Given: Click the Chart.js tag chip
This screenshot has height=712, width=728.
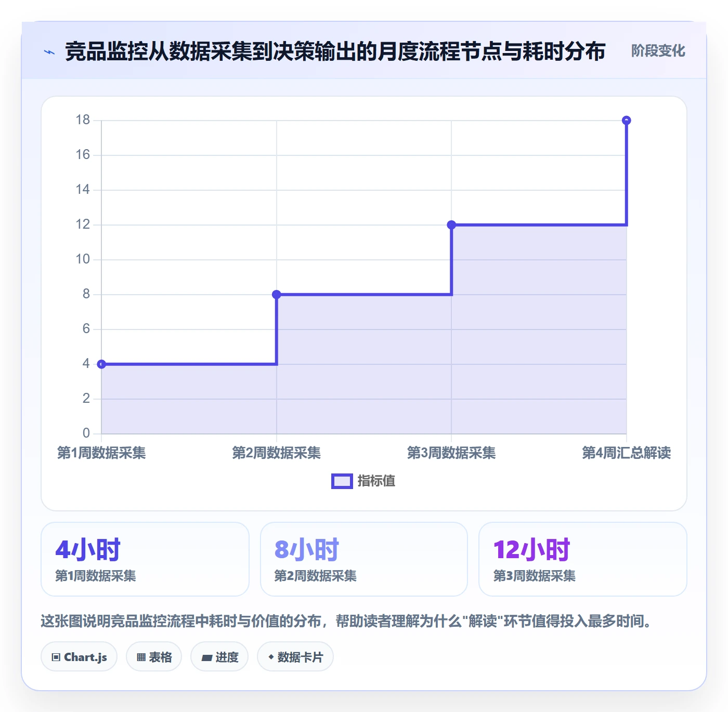Looking at the screenshot, I should (x=79, y=657).
